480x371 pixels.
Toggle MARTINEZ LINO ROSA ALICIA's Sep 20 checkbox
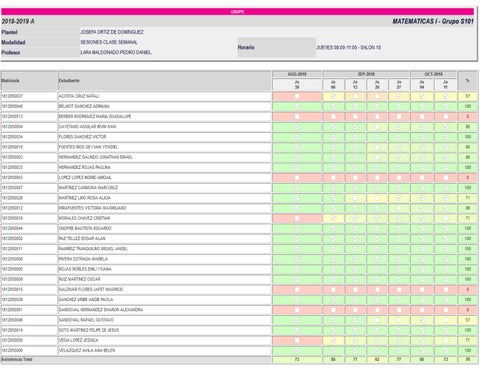point(377,198)
